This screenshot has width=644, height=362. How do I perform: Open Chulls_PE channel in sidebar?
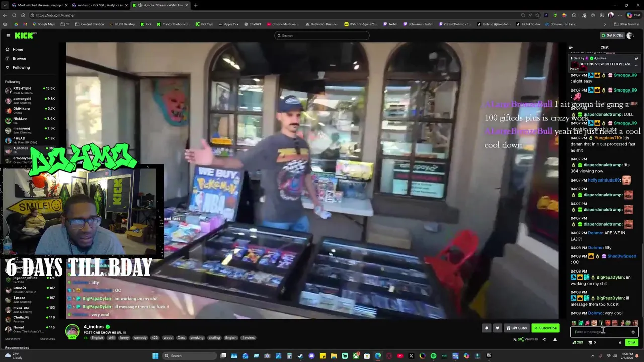(x=30, y=319)
